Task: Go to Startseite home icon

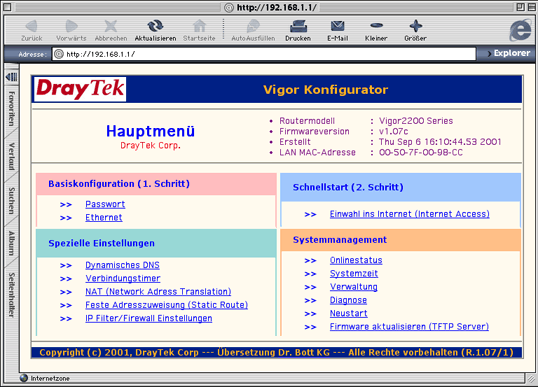Action: 199,26
